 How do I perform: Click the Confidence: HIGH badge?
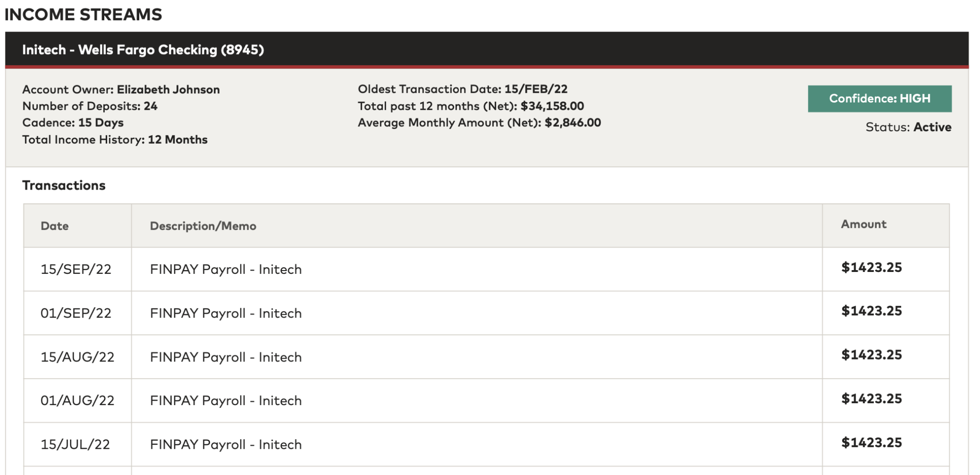[879, 99]
